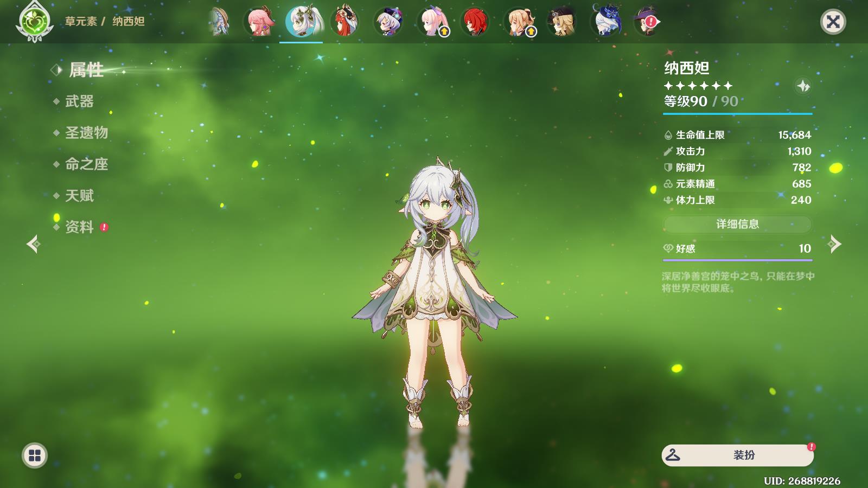Click the 装扮 outfit button
The height and width of the screenshot is (488, 868).
[737, 455]
